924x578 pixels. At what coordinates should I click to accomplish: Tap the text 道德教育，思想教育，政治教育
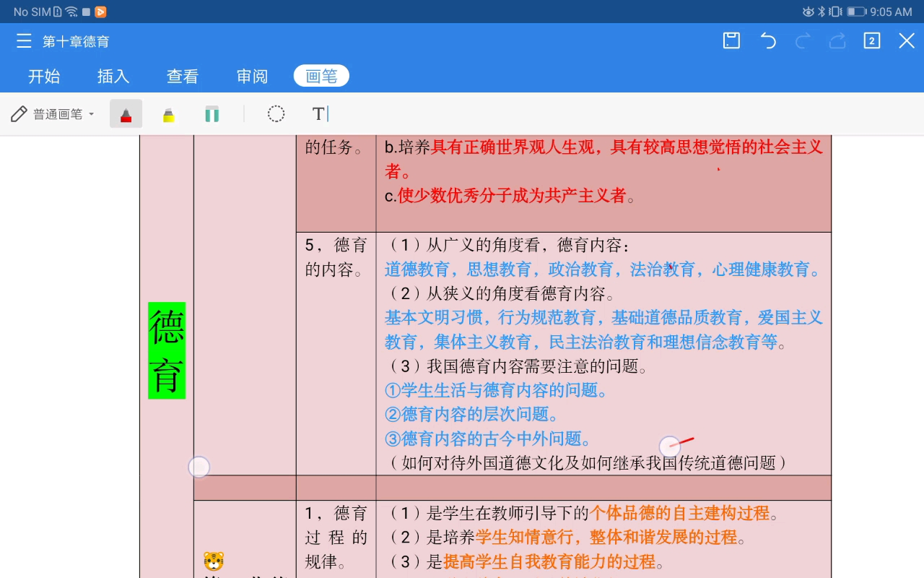[499, 269]
